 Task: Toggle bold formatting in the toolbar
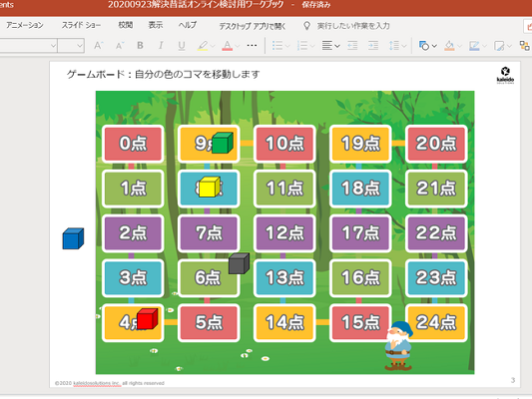[140, 46]
